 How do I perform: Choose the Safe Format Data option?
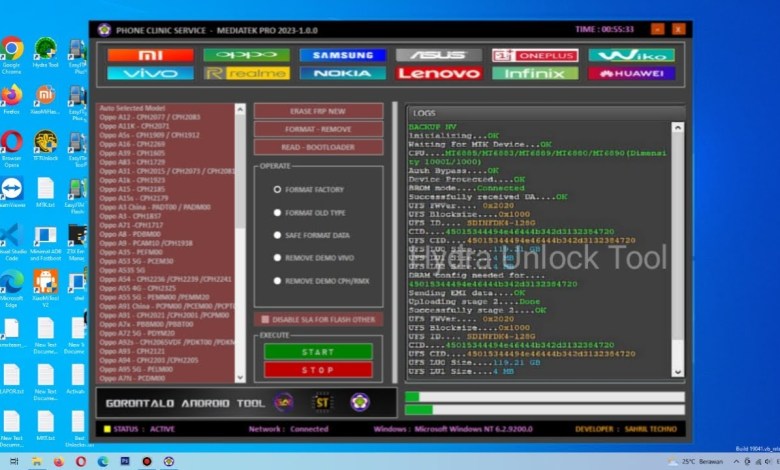tap(277, 235)
